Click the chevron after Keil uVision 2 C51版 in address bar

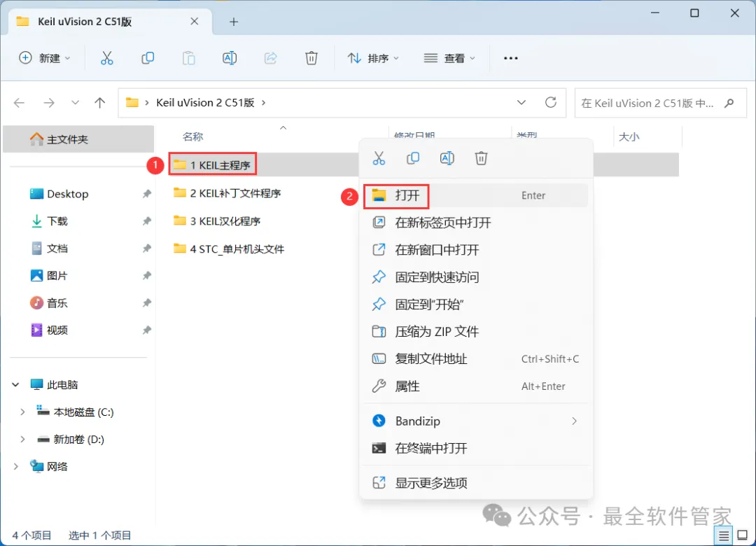tap(263, 103)
